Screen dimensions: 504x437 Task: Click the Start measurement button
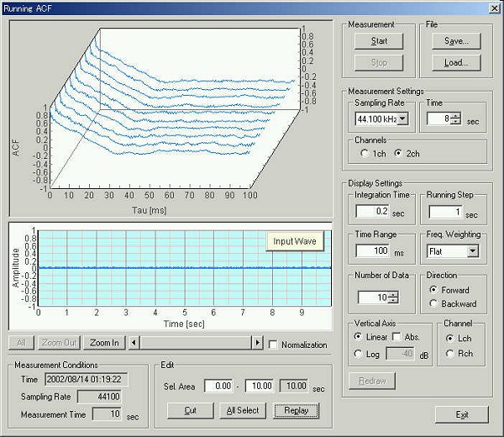(379, 40)
